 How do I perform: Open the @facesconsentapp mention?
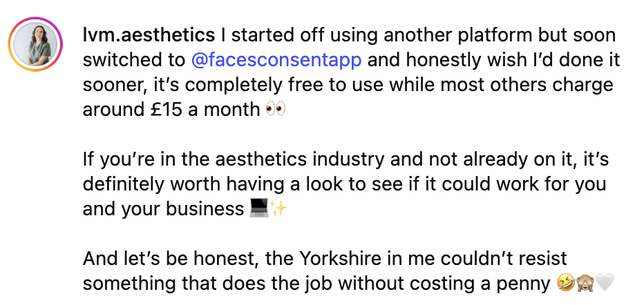tap(276, 60)
